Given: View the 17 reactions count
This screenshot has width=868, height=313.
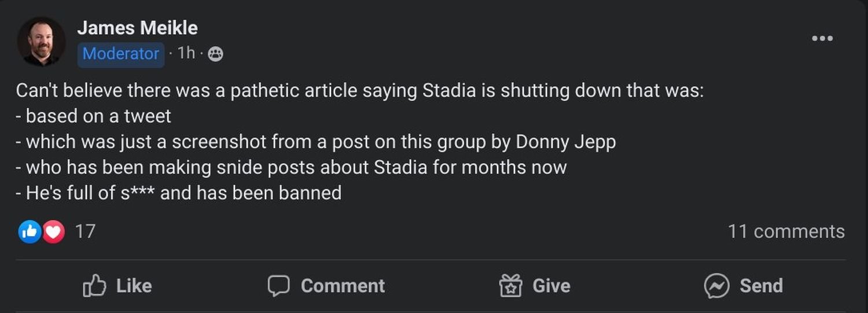Looking at the screenshot, I should coord(85,232).
